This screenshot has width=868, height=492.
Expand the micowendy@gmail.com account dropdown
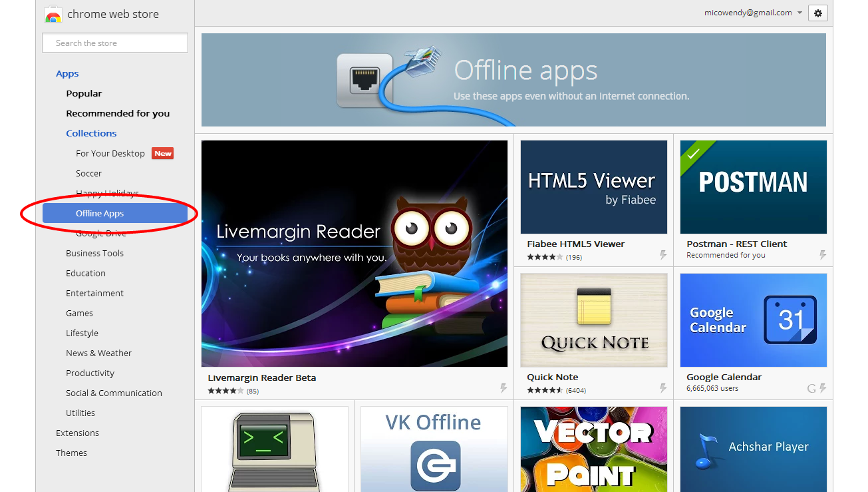tap(754, 13)
